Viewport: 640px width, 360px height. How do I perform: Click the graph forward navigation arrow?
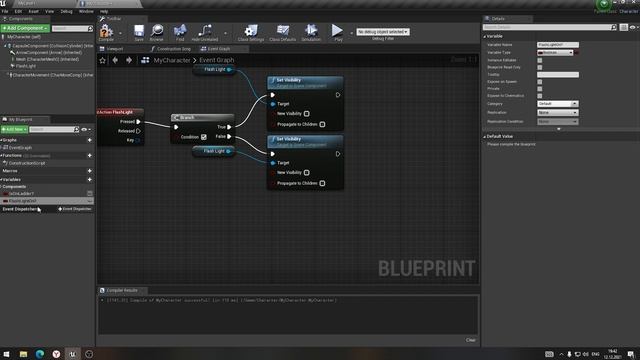point(129,60)
